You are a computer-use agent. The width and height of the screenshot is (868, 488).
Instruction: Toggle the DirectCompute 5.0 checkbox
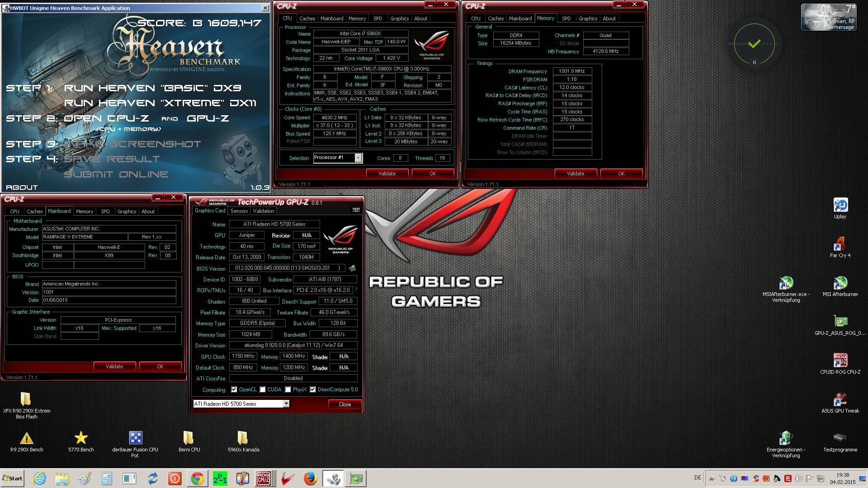tap(312, 389)
